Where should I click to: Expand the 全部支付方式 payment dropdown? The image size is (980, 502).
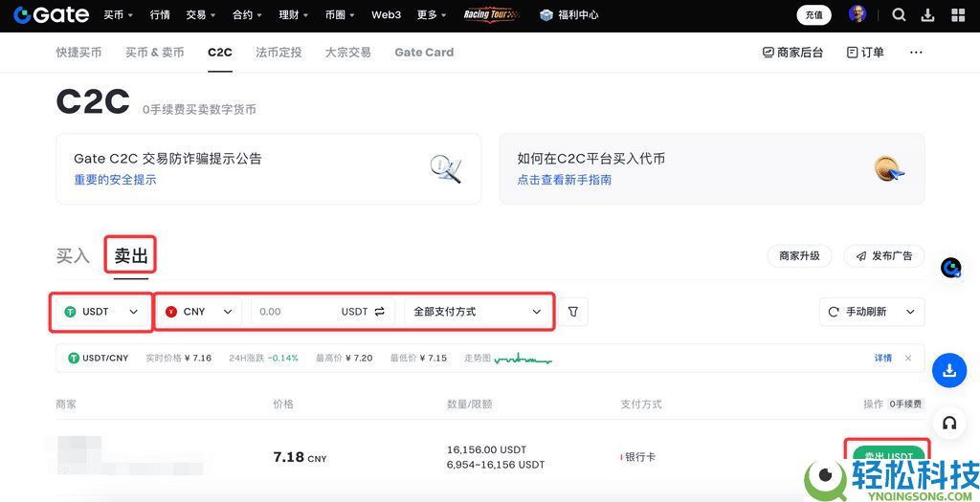tap(477, 312)
